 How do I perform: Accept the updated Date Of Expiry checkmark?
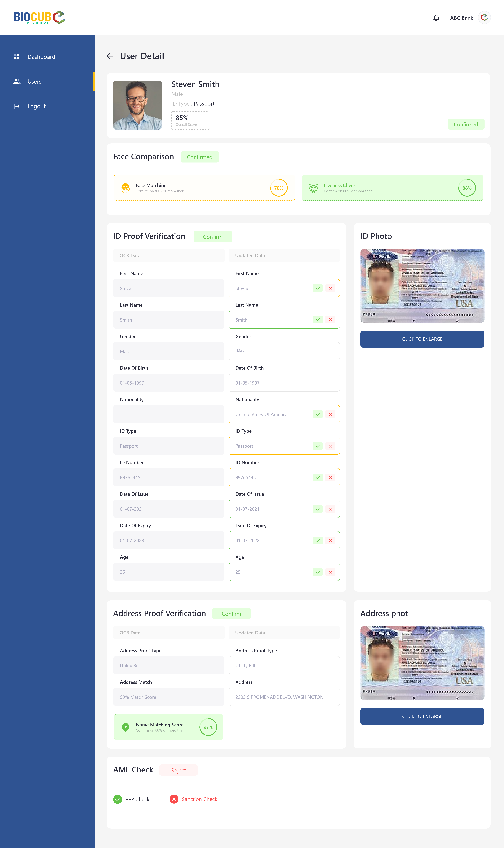click(317, 540)
